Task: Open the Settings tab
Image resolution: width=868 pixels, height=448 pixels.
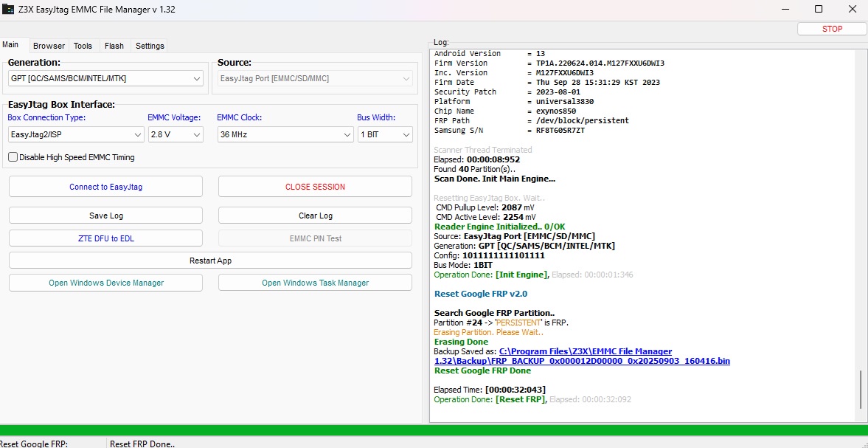Action: click(150, 46)
